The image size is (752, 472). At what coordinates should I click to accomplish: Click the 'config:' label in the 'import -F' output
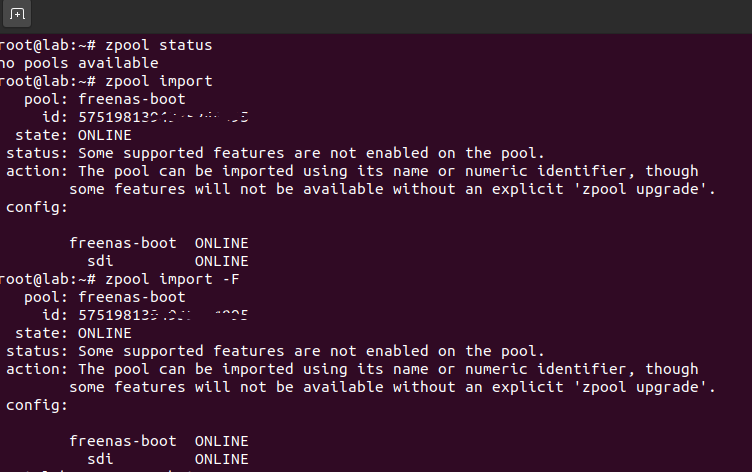coord(37,405)
